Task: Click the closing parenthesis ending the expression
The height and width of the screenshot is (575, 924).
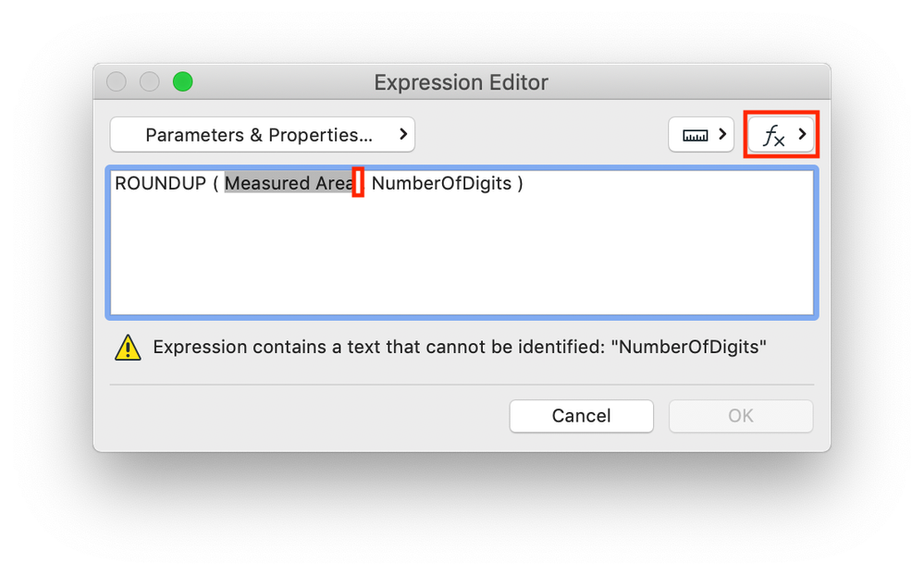Action: [x=521, y=184]
